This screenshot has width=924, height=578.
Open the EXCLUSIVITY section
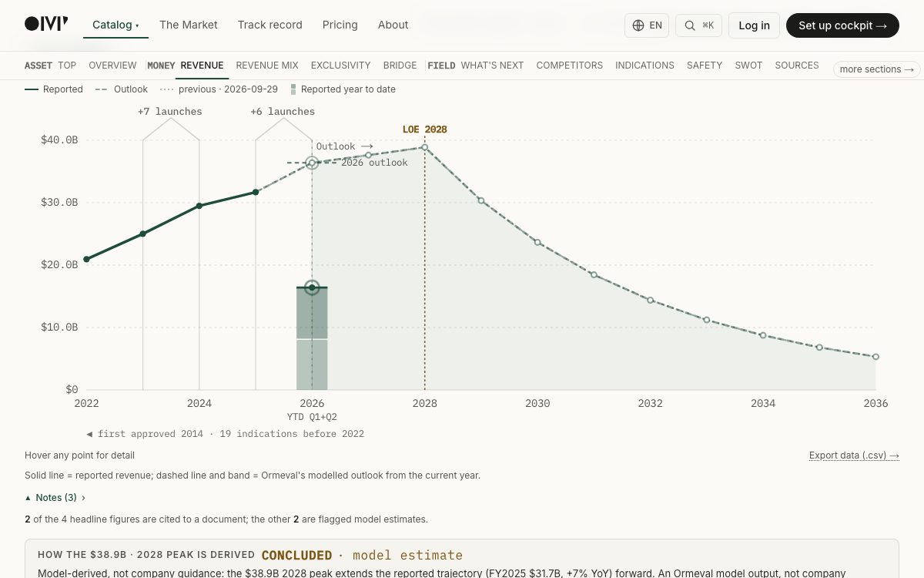341,66
